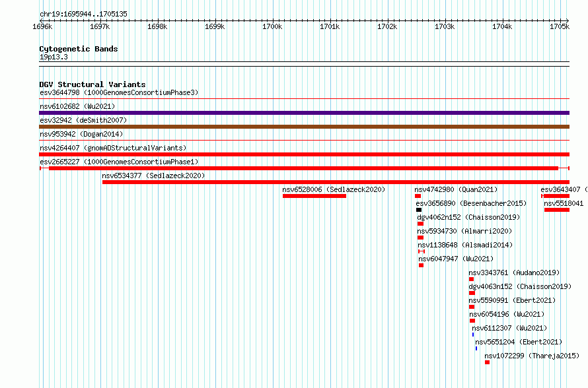Click the 1703k ruler tick label
Screen dimensions: 588x388
[445, 26]
